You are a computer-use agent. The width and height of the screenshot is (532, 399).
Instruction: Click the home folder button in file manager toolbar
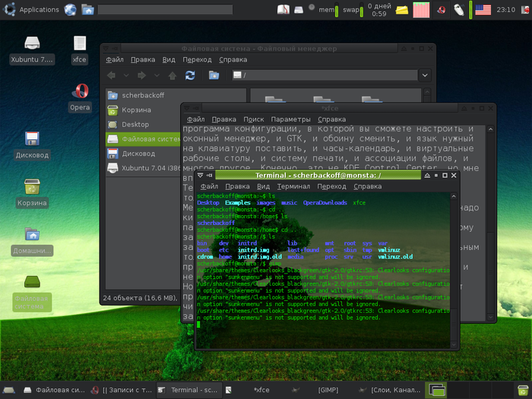(214, 75)
